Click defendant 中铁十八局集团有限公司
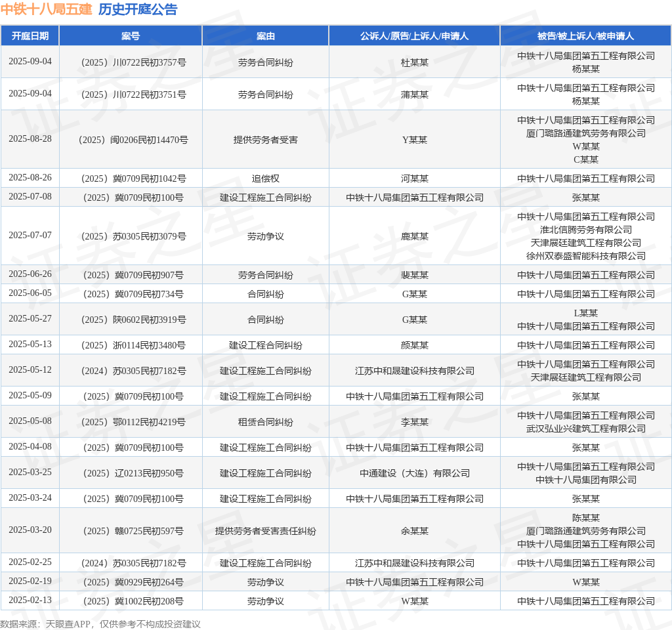 click(586, 480)
